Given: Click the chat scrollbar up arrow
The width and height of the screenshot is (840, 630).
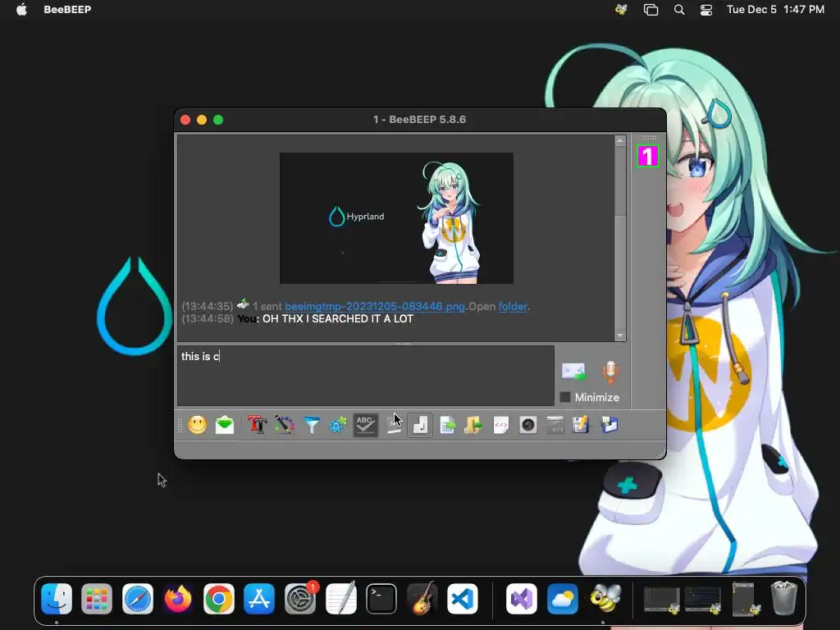Looking at the screenshot, I should tap(620, 141).
